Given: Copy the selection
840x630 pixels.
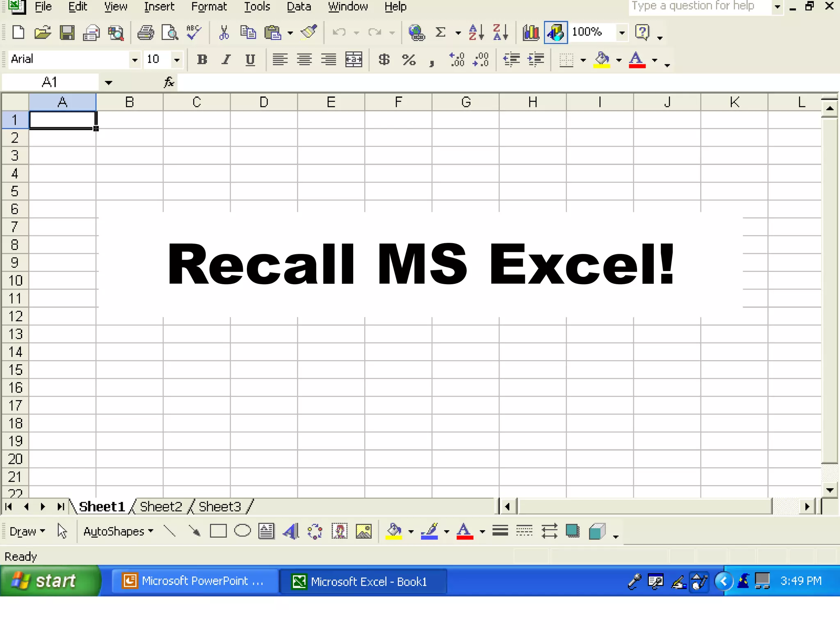Looking at the screenshot, I should click(248, 32).
